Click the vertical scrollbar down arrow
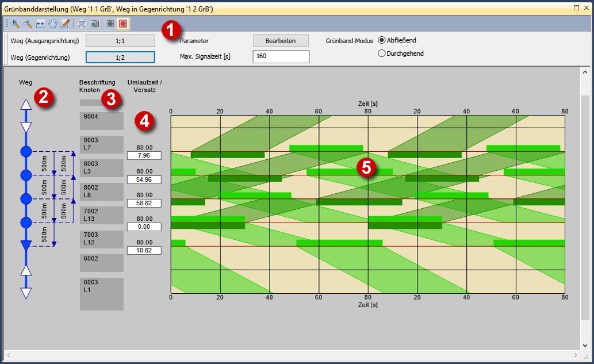The height and width of the screenshot is (364, 594). point(585,345)
